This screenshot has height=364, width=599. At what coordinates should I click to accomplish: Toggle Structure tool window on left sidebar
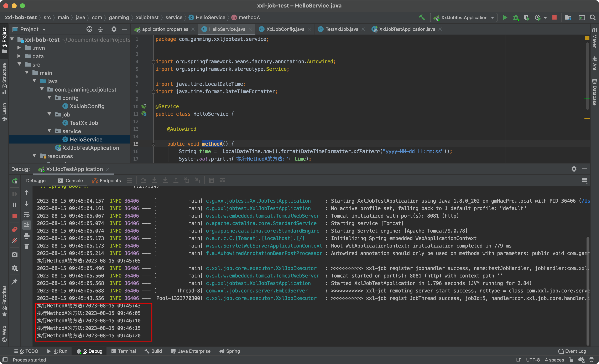pos(4,79)
